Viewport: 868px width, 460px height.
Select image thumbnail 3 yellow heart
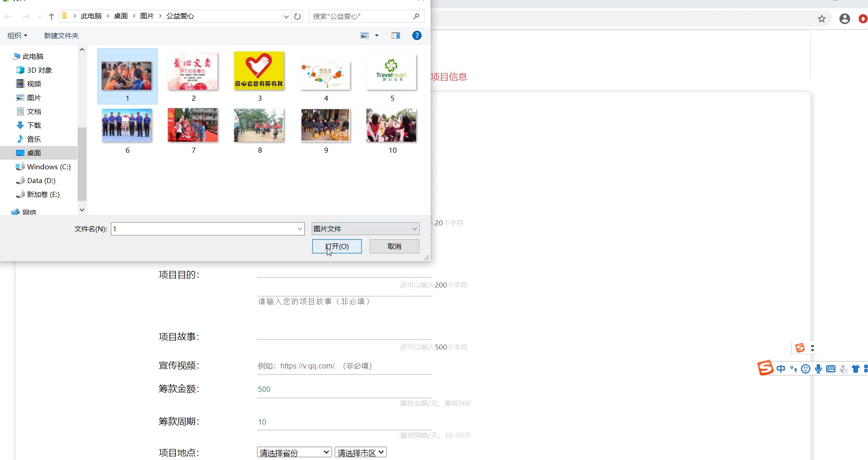(x=259, y=71)
